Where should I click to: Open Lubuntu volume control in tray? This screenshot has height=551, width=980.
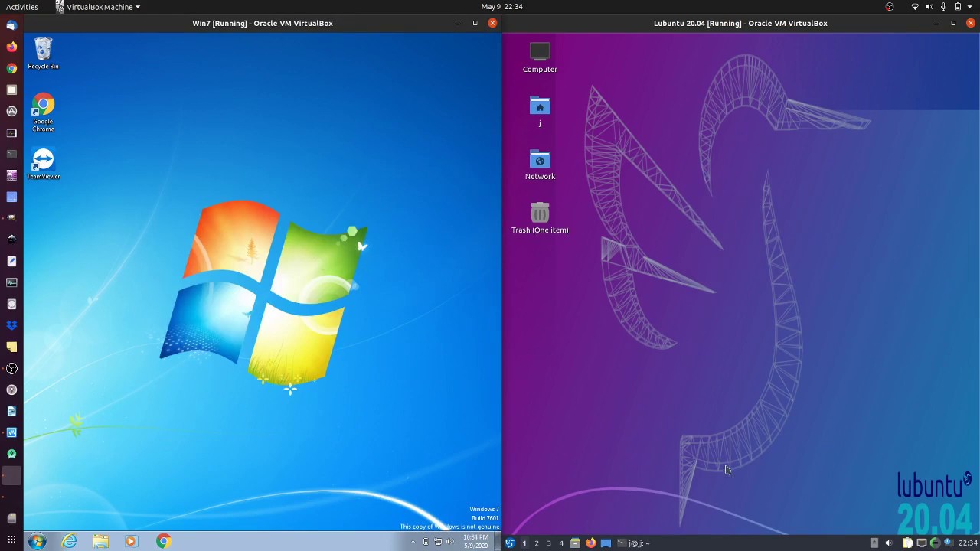pyautogui.click(x=889, y=543)
